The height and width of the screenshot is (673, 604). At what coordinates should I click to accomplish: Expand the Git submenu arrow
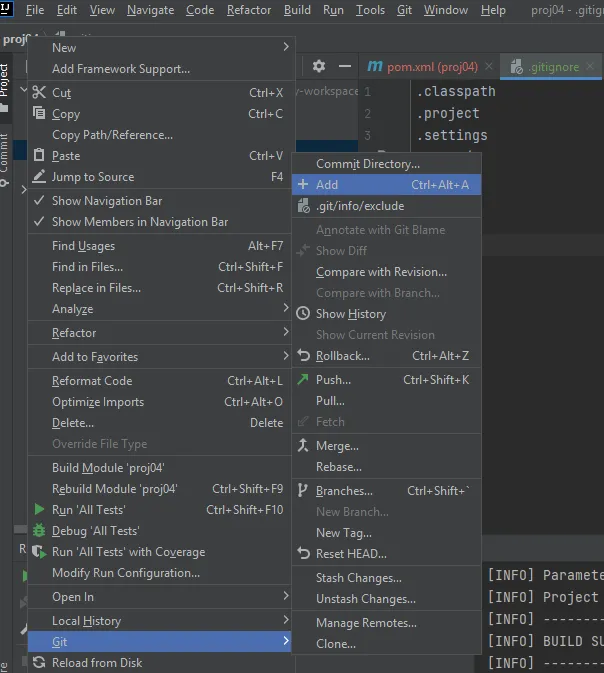[286, 641]
